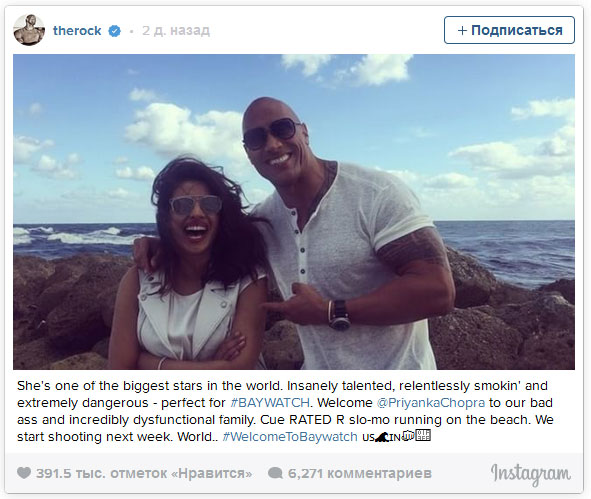Click the plus sign in Подписаться
Image resolution: width=591 pixels, height=499 pixels.
[462, 30]
